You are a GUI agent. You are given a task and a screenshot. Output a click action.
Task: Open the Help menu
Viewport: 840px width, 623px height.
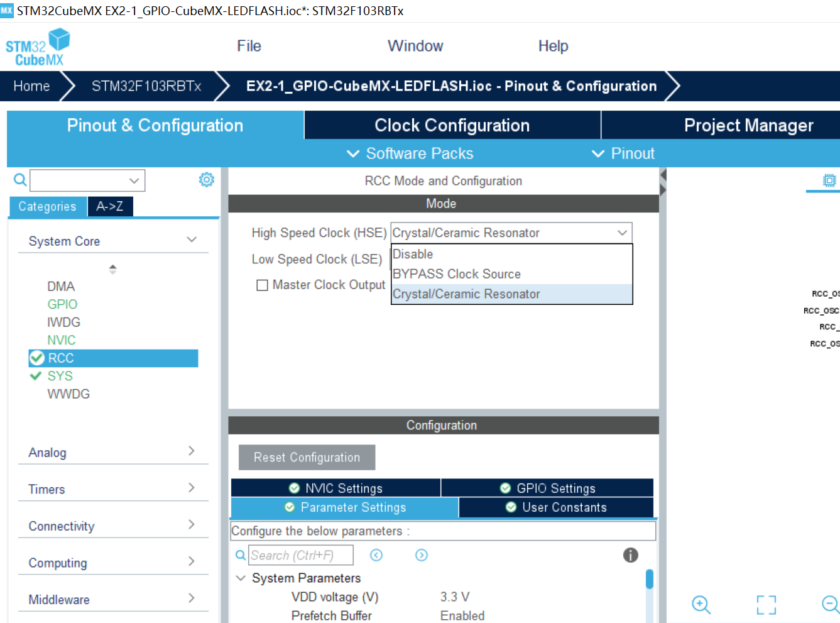click(x=553, y=46)
